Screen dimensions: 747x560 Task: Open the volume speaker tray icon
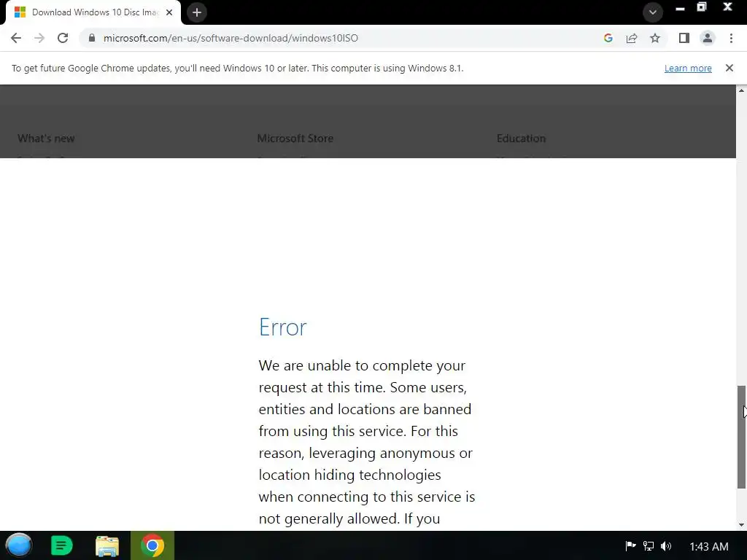(666, 545)
